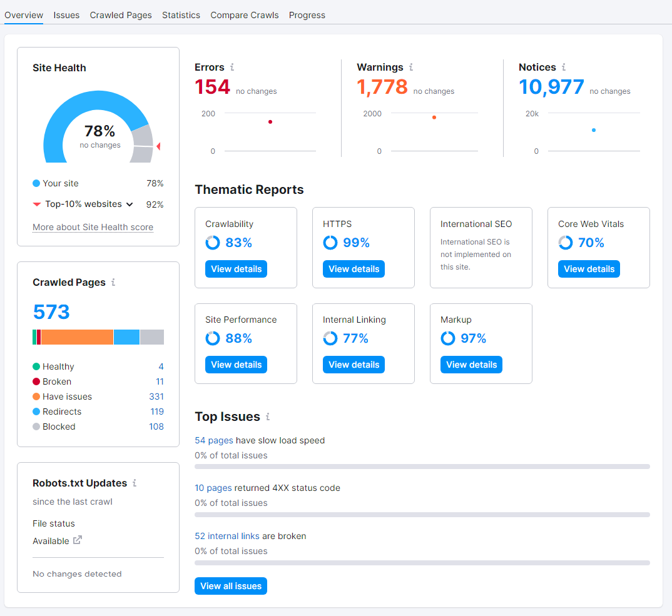The width and height of the screenshot is (672, 616).
Task: Open the 52 internal links broken link
Action: click(227, 536)
